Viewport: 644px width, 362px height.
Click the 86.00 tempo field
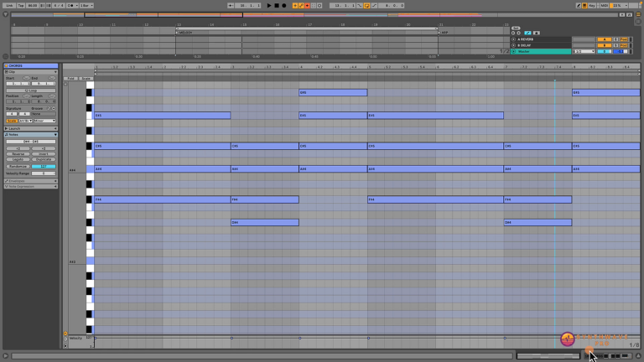[x=33, y=6]
